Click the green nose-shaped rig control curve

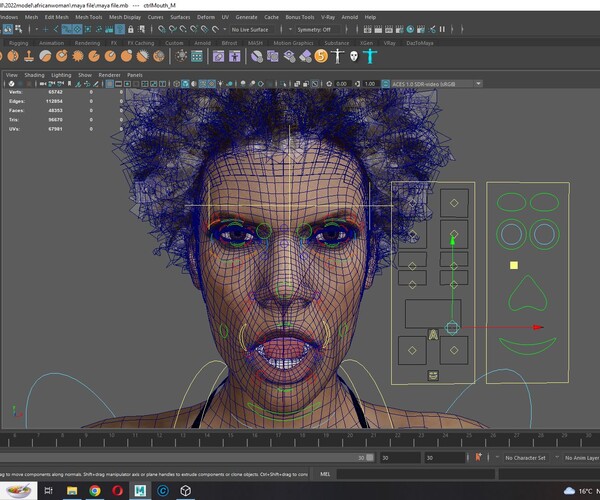coord(527,293)
